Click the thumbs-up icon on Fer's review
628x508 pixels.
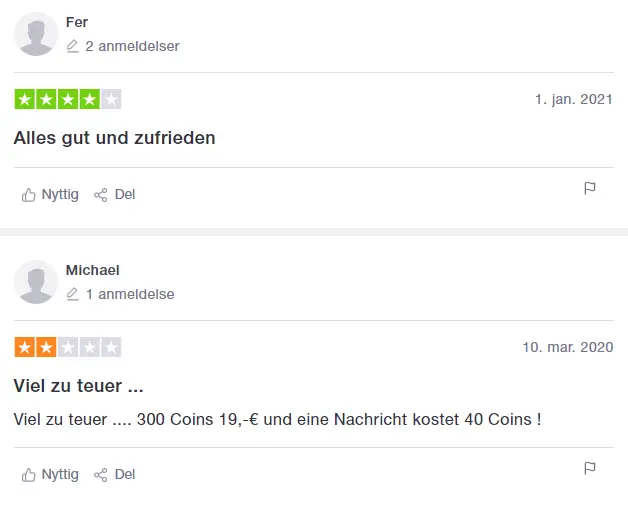(x=28, y=195)
